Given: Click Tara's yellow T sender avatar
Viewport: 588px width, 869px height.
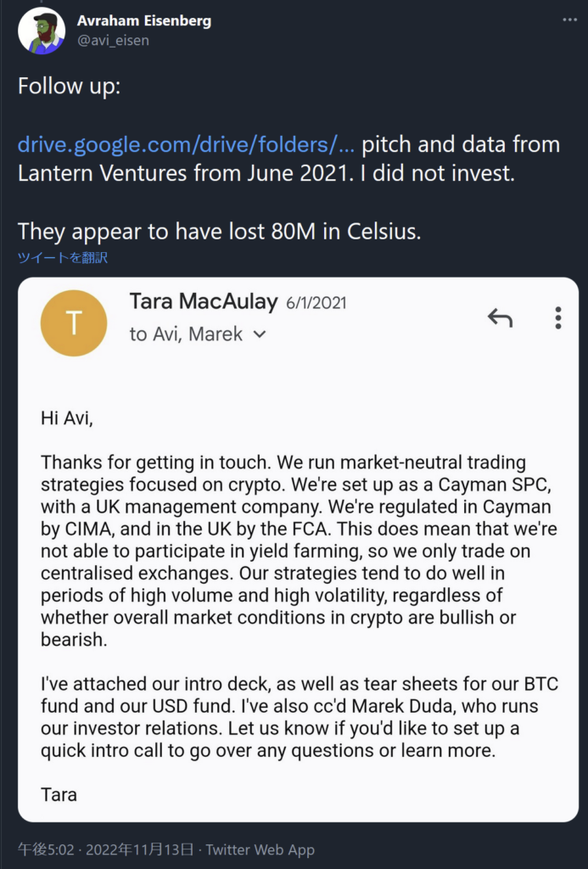Looking at the screenshot, I should [74, 322].
